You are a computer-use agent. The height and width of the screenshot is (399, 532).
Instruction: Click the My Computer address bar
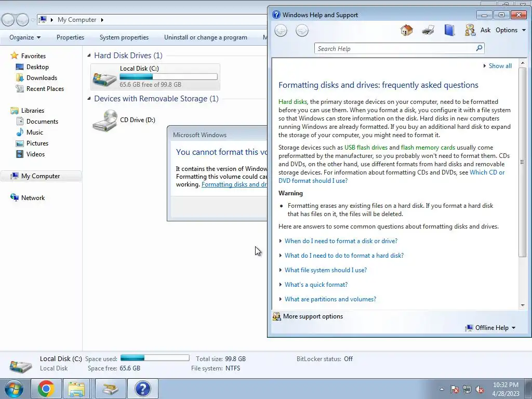pos(153,20)
